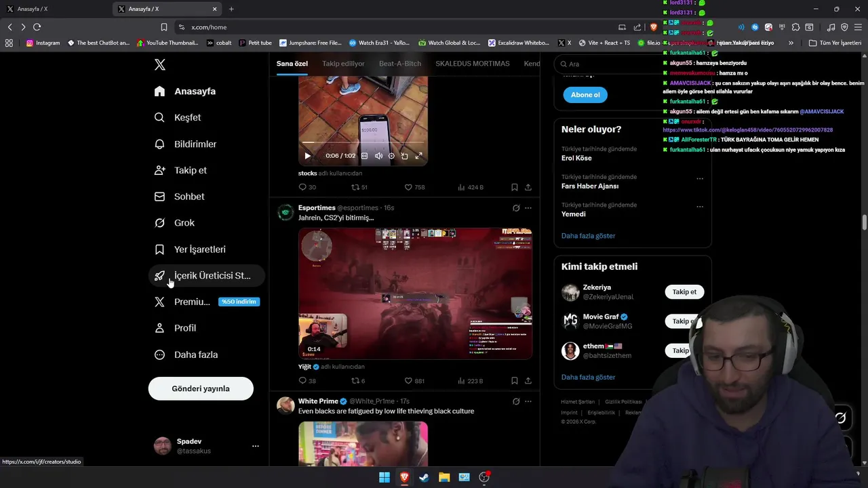Switch to SKALEDUS MORTIMAS tab
Viewport: 868px width, 488px height.
coord(473,64)
